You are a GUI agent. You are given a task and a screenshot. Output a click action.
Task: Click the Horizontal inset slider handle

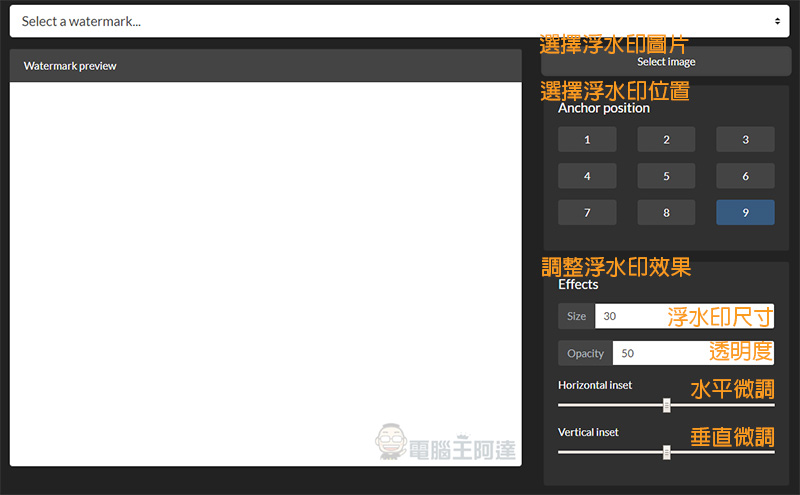[666, 406]
